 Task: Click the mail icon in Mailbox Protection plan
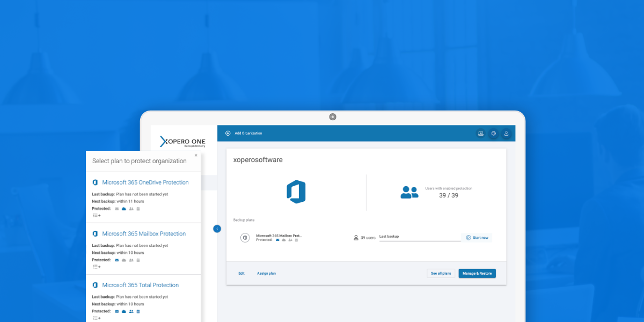pyautogui.click(x=117, y=260)
